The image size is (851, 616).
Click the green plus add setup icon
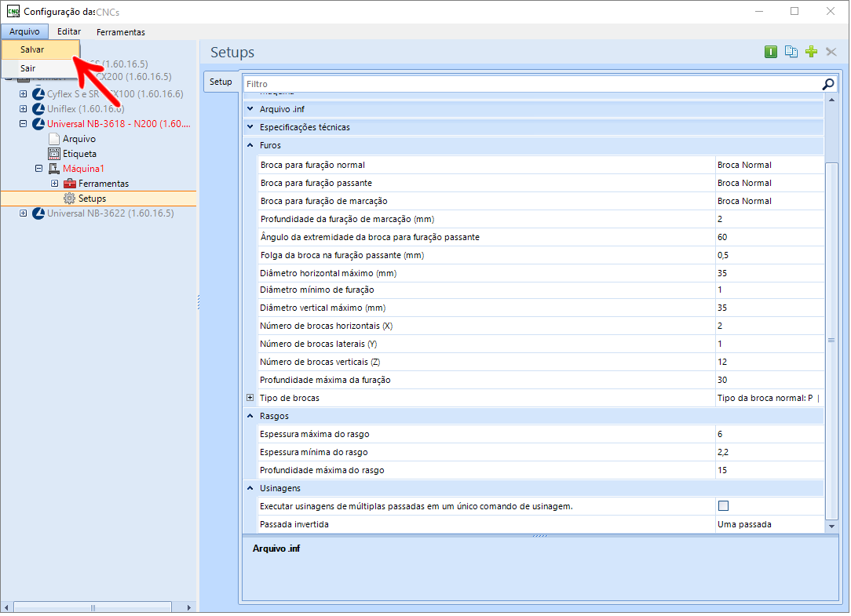pyautogui.click(x=812, y=52)
